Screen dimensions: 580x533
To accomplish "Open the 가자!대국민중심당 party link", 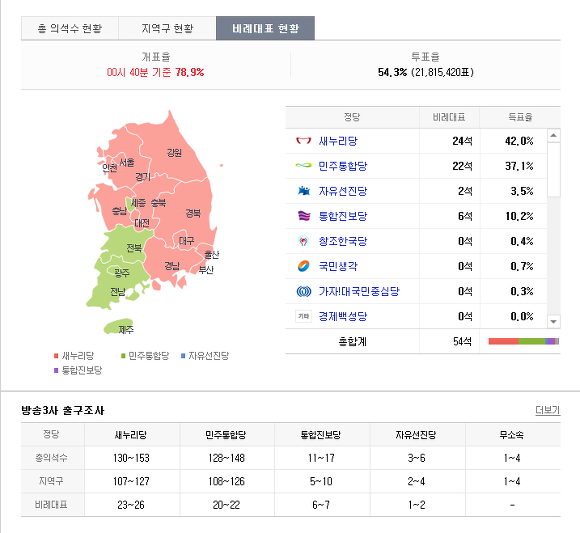I will coord(359,291).
